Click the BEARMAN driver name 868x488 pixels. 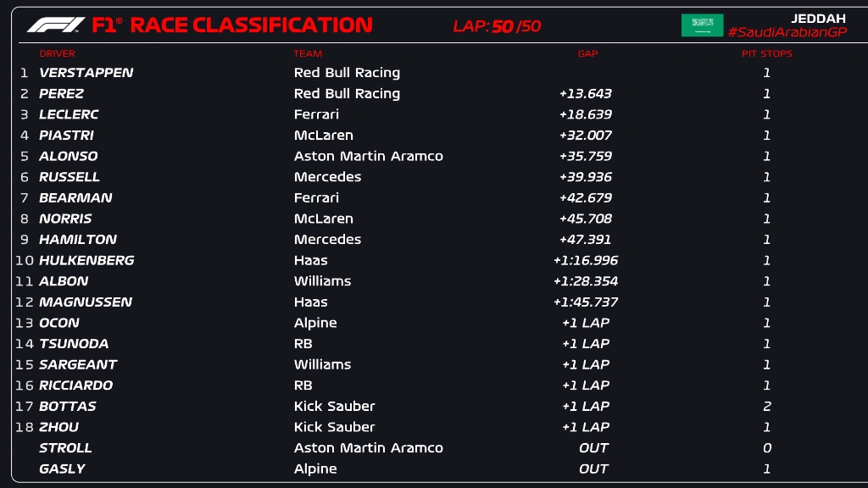point(75,198)
